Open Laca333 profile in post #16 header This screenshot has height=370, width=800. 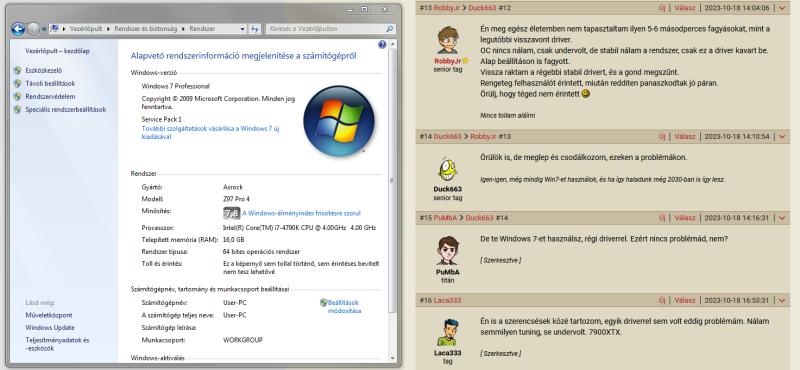pyautogui.click(x=447, y=301)
